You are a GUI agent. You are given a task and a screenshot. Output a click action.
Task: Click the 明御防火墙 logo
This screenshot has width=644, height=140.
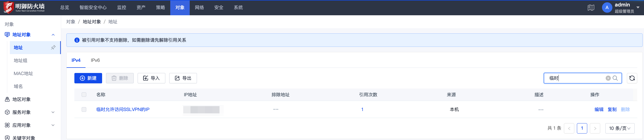coord(24,8)
